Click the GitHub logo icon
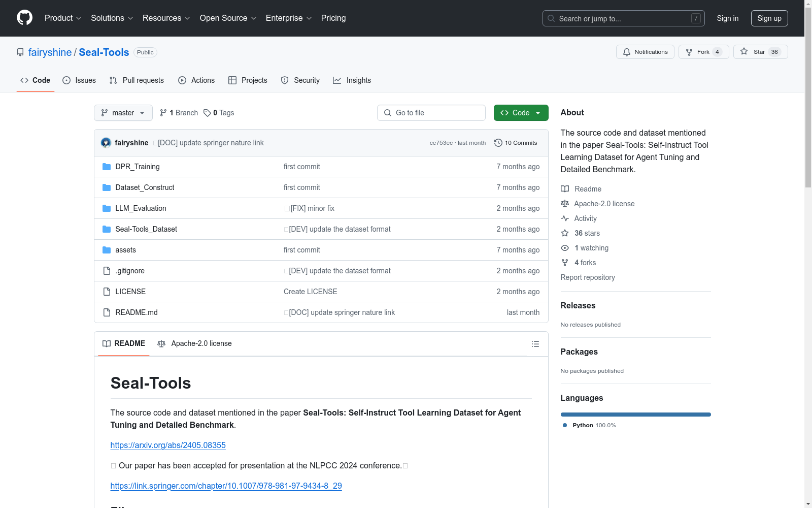The height and width of the screenshot is (508, 812). [24, 18]
